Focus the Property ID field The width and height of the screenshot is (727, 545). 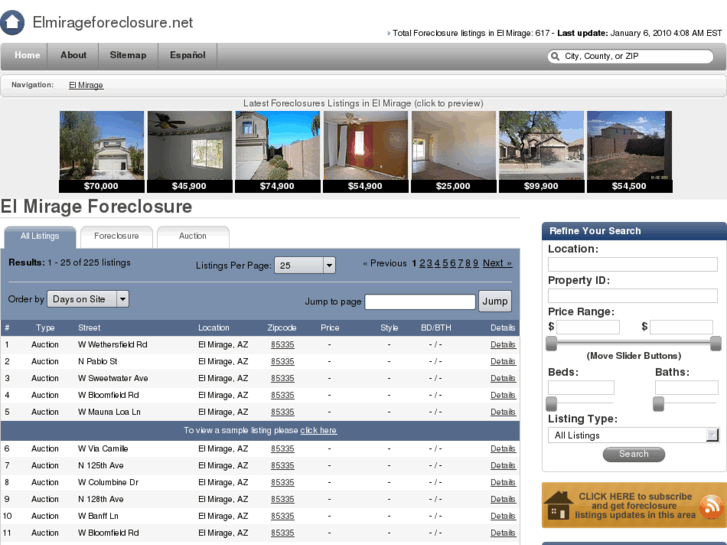pyautogui.click(x=632, y=295)
